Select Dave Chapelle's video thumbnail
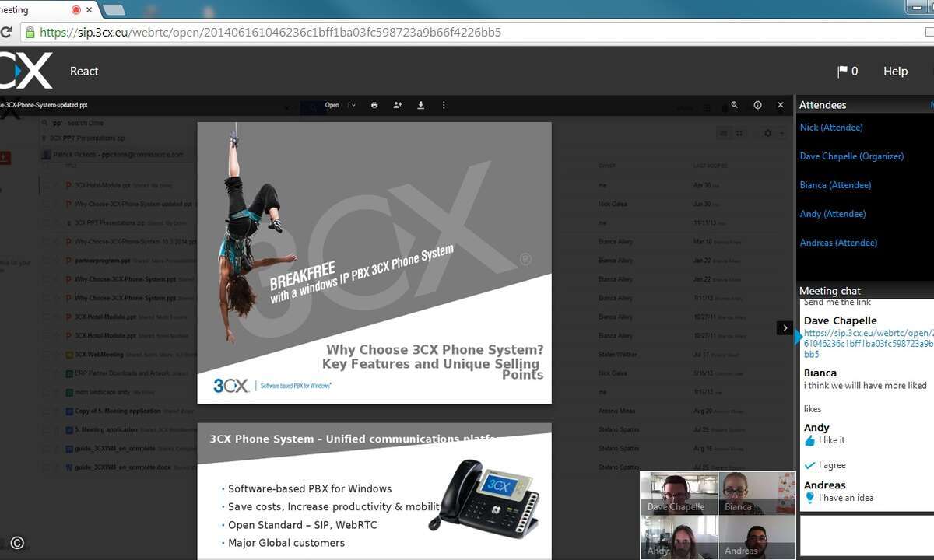This screenshot has height=560, width=934. (x=679, y=493)
